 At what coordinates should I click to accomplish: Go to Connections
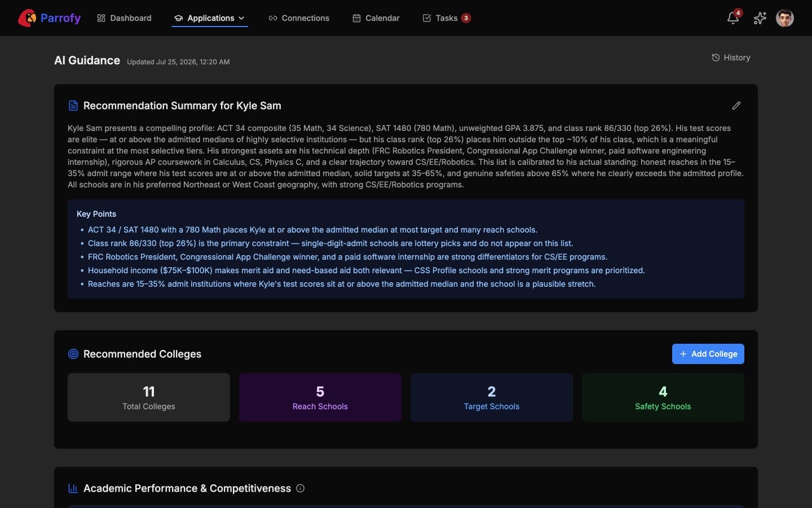[x=299, y=18]
